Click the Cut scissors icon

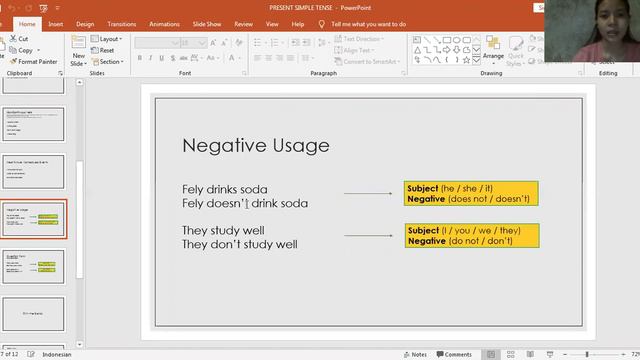pyautogui.click(x=13, y=38)
